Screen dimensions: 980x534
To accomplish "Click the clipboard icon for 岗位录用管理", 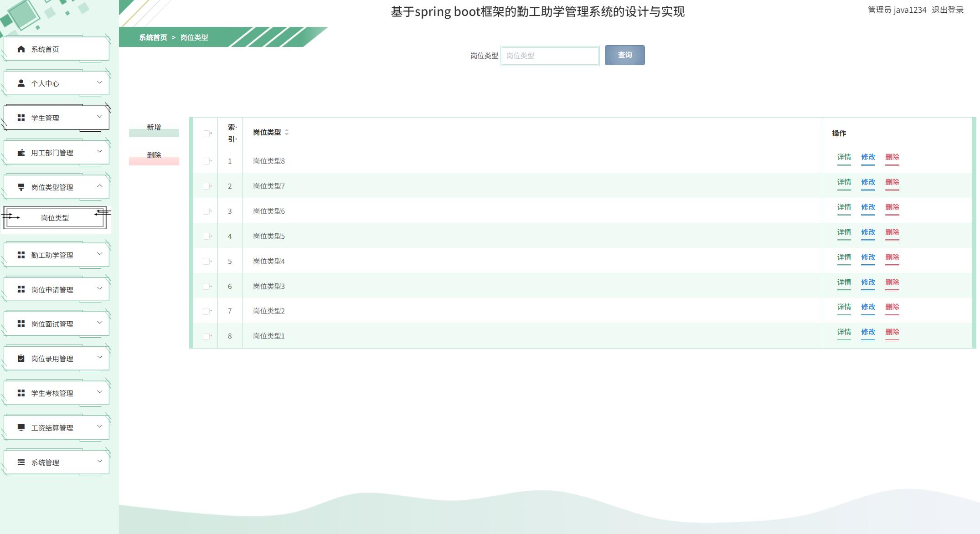I will pyautogui.click(x=21, y=359).
